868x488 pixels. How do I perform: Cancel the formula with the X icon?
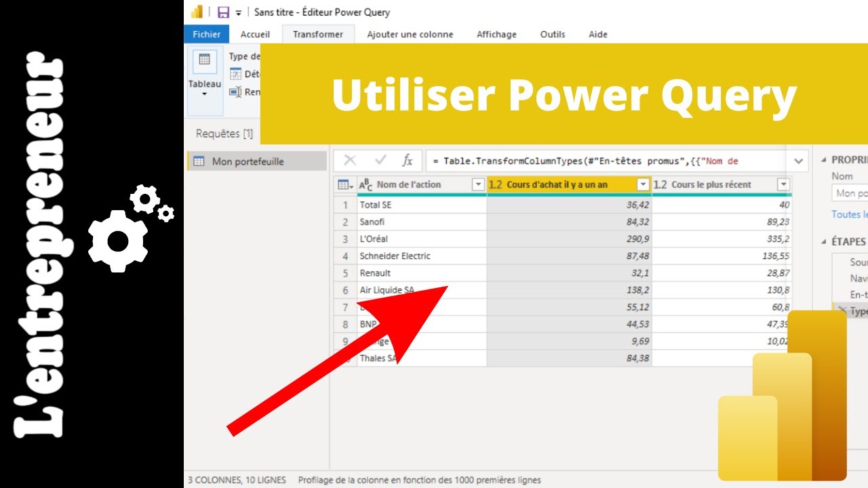coord(350,161)
